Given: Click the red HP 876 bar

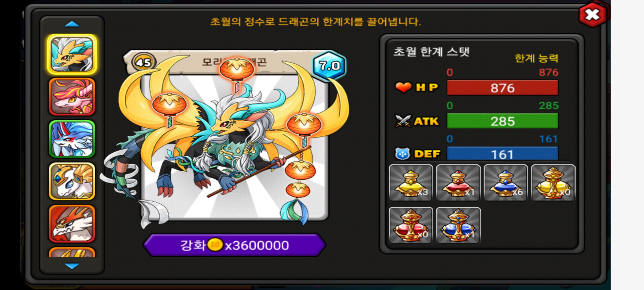Looking at the screenshot, I should (x=502, y=88).
